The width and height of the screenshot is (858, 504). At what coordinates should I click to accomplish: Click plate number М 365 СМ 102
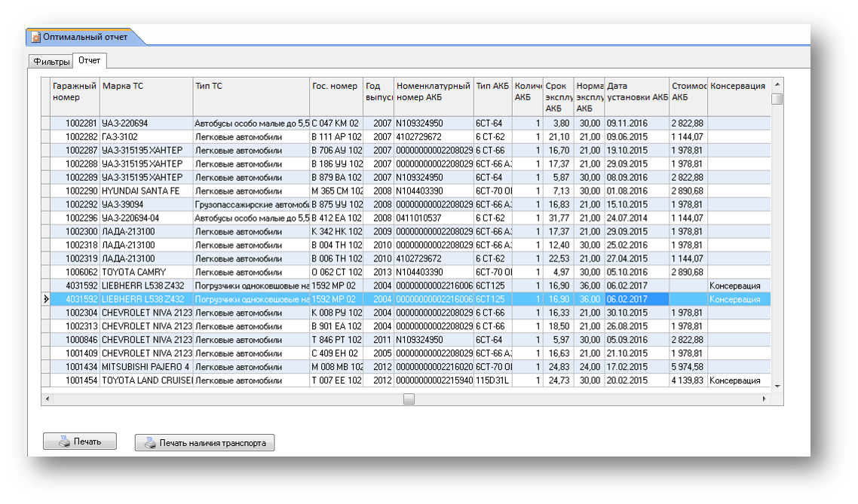click(336, 191)
